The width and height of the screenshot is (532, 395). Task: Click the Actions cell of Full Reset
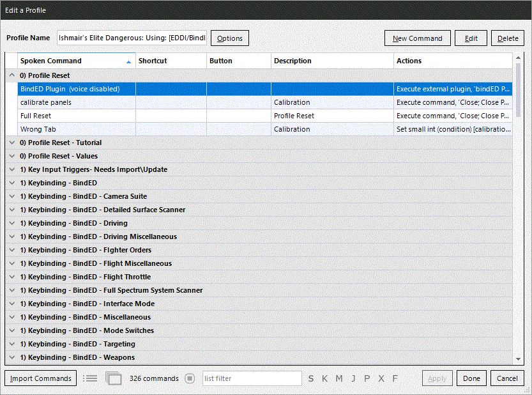tap(453, 116)
